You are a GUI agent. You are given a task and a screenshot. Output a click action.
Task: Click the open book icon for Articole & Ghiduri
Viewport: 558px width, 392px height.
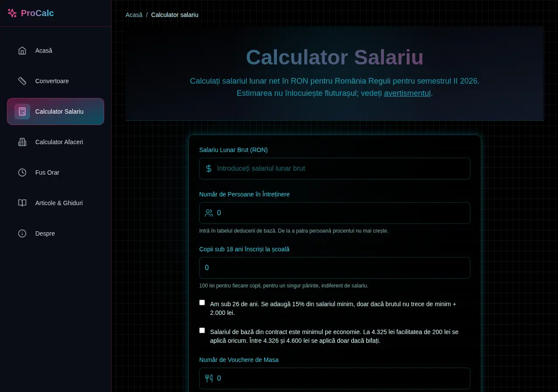(22, 203)
